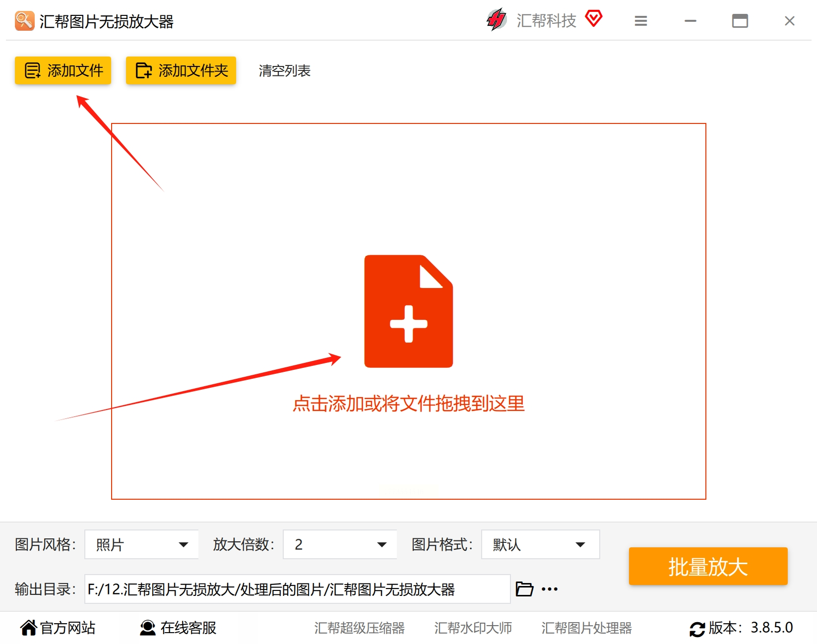Click the 图片风格 label

(x=46, y=544)
